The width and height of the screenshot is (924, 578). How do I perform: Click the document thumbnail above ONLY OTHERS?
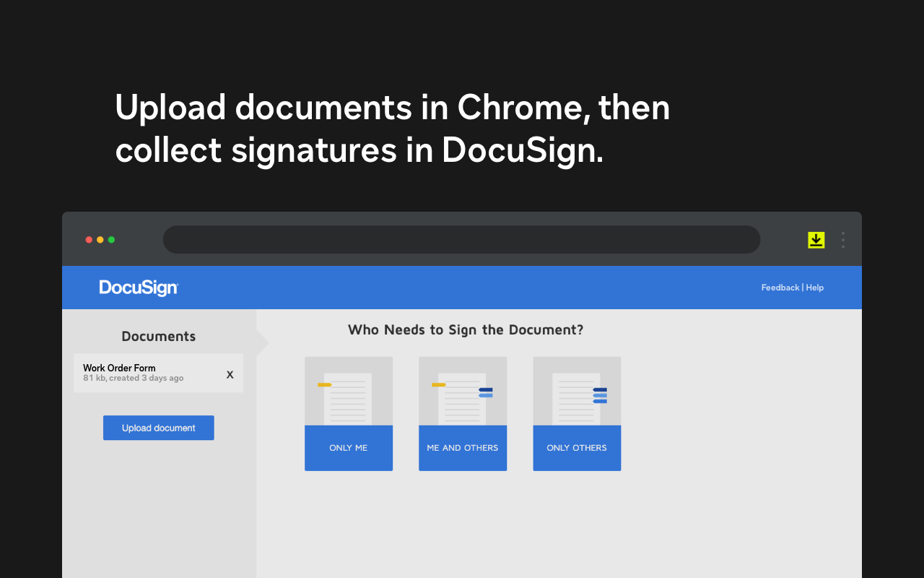[x=577, y=390]
